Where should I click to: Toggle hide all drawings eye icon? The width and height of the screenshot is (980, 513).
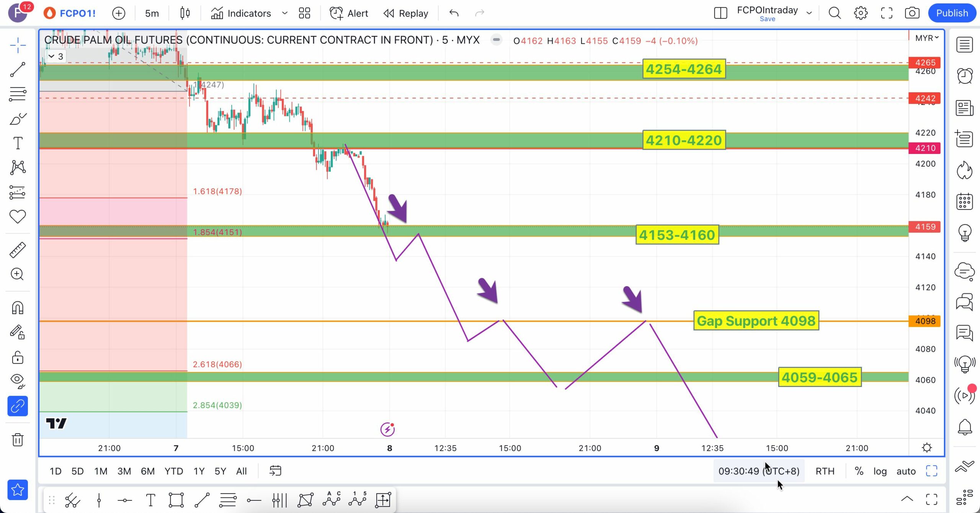[18, 380]
